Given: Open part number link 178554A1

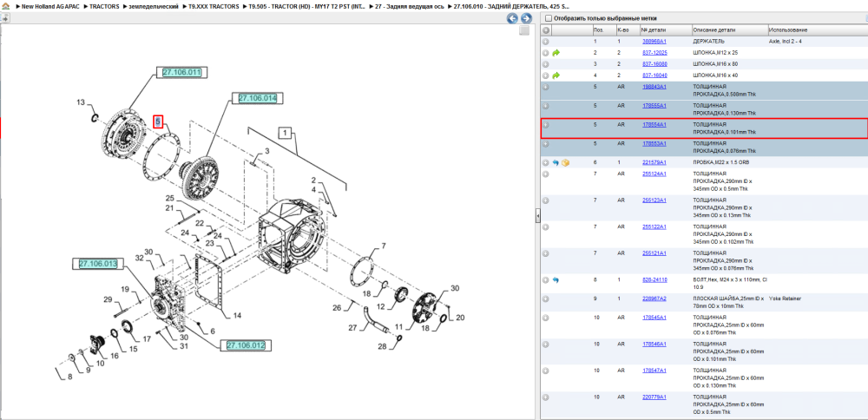Looking at the screenshot, I should point(654,124).
